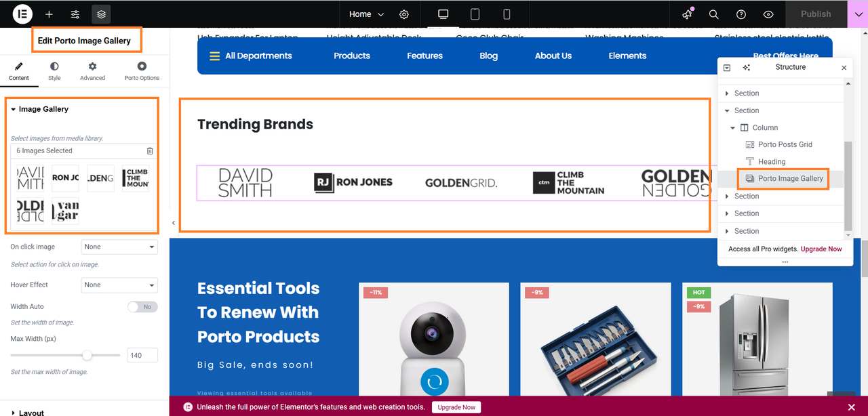Click the Ron Jones brand logo on the canvas

(x=353, y=182)
